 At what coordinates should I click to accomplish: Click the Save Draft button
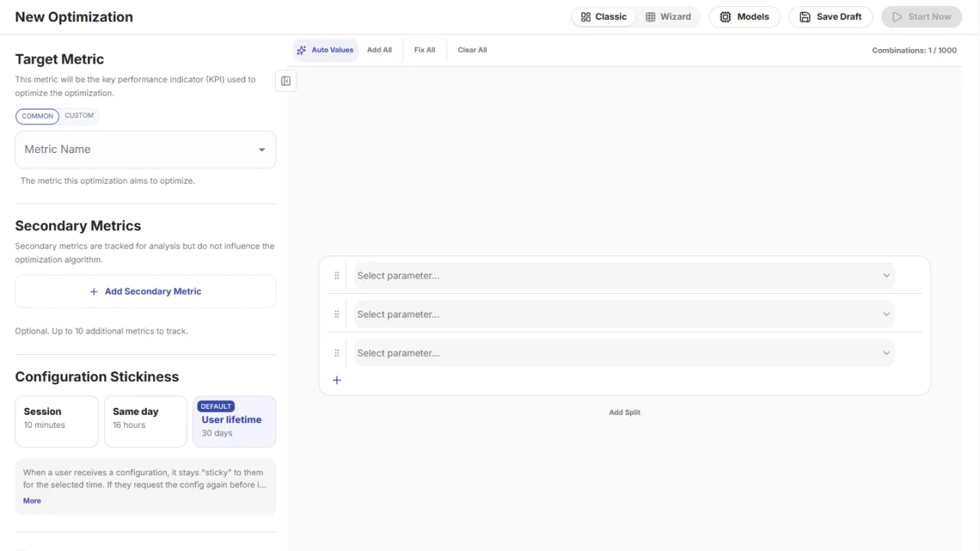pos(831,17)
